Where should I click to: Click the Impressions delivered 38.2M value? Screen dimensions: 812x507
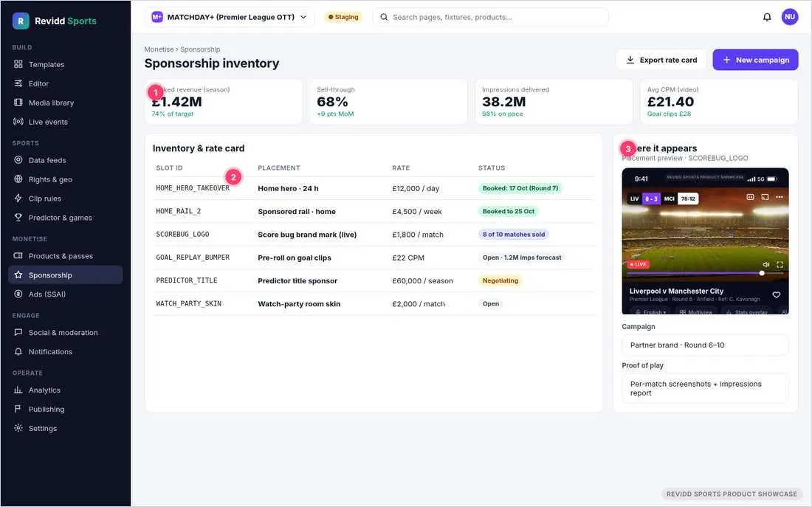tap(504, 102)
